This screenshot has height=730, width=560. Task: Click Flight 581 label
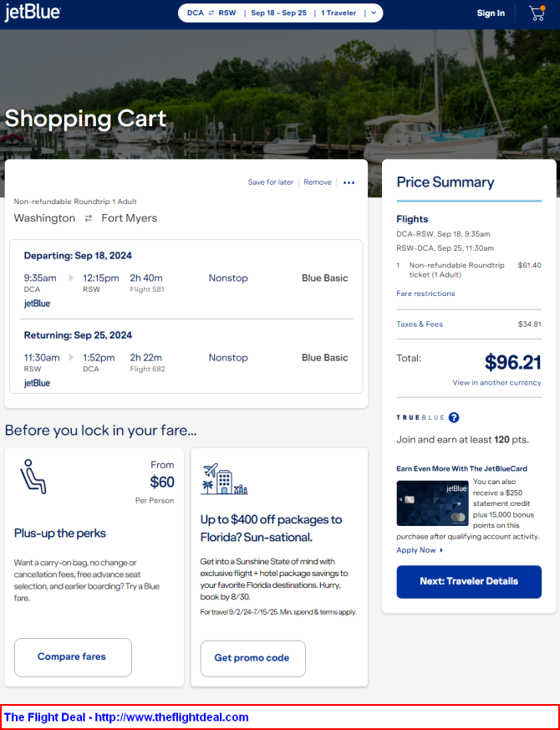point(147,289)
